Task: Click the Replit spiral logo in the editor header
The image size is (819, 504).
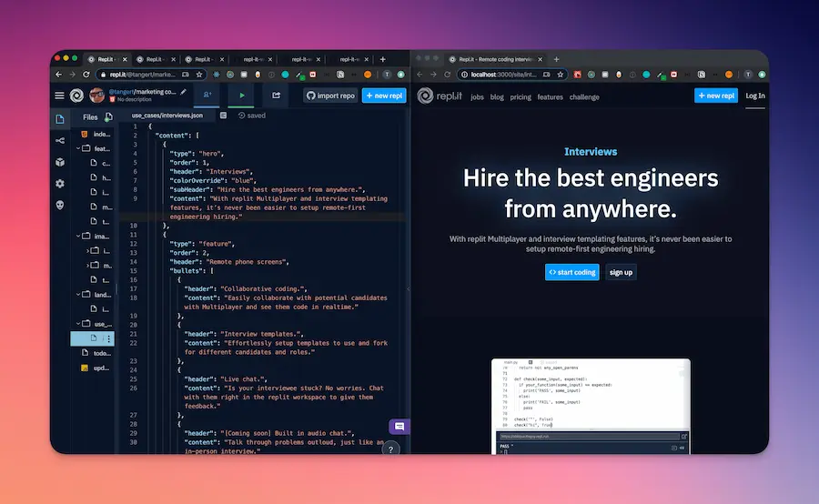Action: click(x=76, y=95)
